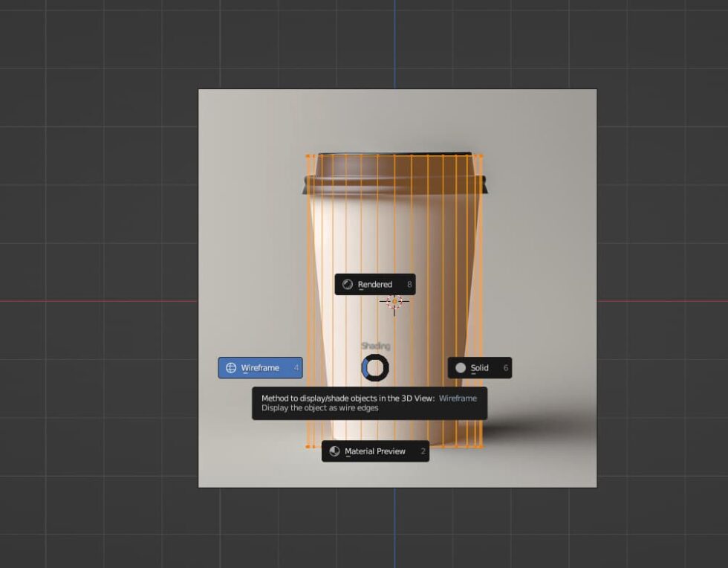Click the render-preview icon beside the Rendered label
The width and height of the screenshot is (728, 568).
click(348, 284)
